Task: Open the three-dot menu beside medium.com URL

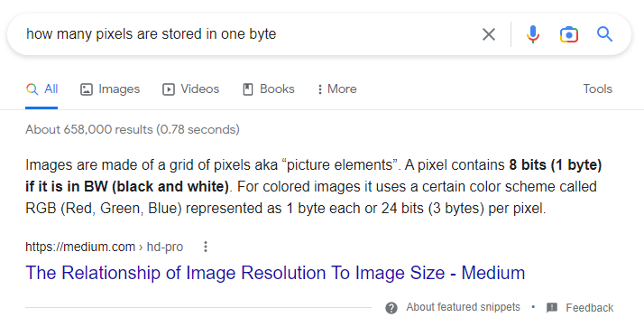Action: coord(206,247)
